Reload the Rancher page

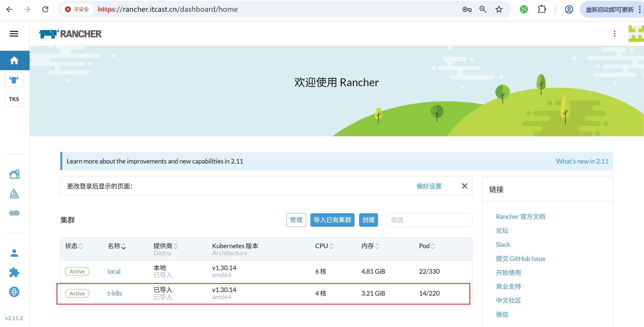point(45,9)
